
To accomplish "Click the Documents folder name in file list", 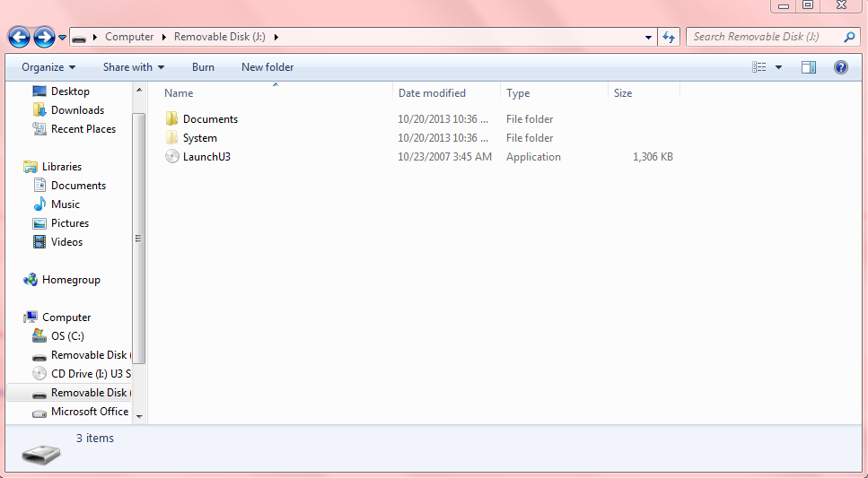I will tap(210, 119).
